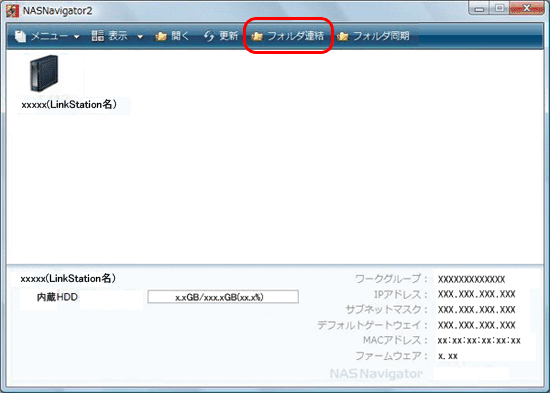Click the 開く open button
The height and width of the screenshot is (393, 550).
click(172, 36)
